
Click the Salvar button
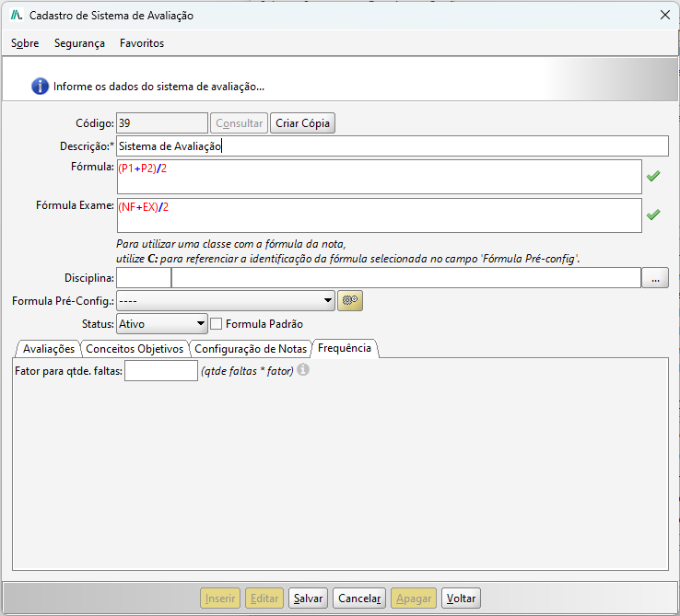pos(308,599)
